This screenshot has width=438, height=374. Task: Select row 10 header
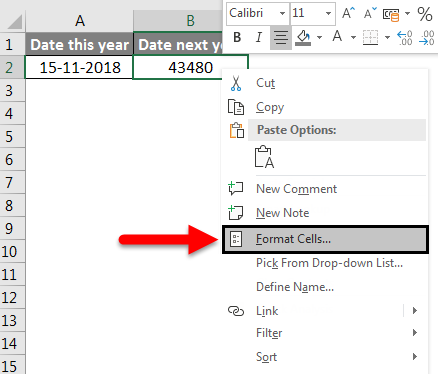[12, 252]
